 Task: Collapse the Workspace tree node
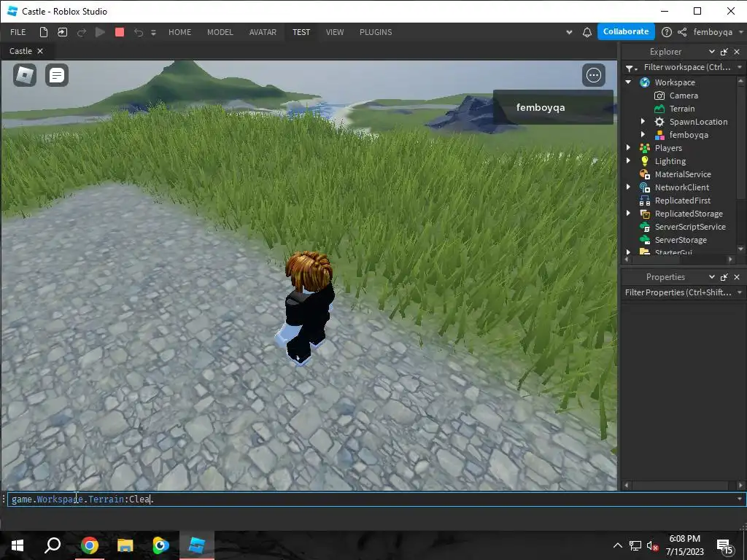point(628,82)
